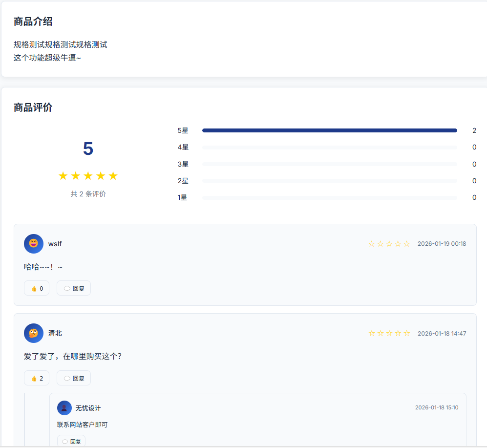This screenshot has width=487, height=448.
Task: Click 回复 under 无忧设计's reply
Action: click(72, 440)
